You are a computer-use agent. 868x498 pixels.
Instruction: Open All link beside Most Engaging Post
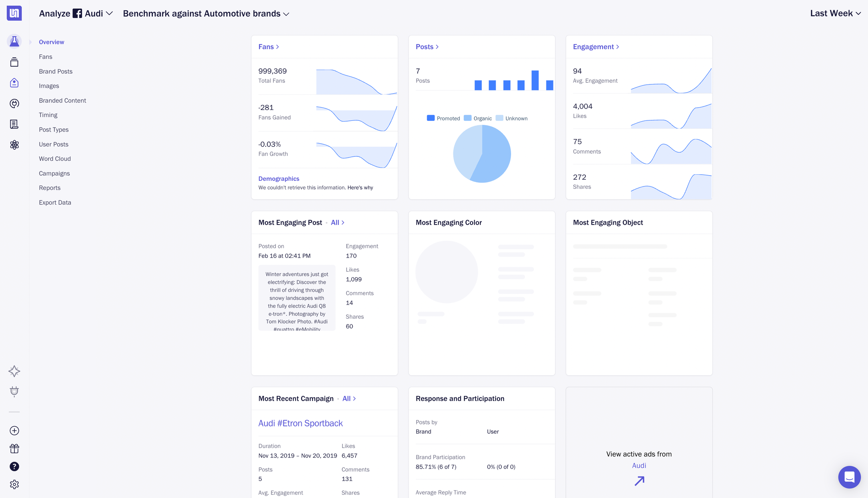pos(337,222)
